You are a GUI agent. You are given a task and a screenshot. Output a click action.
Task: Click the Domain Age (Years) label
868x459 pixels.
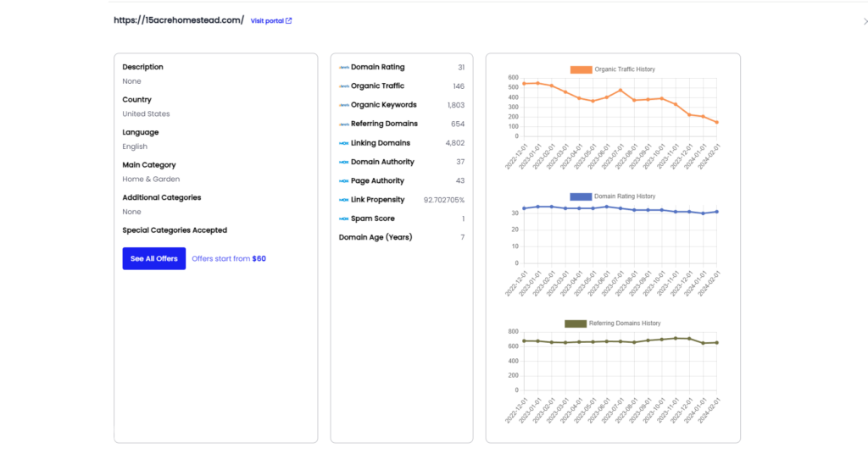tap(376, 237)
